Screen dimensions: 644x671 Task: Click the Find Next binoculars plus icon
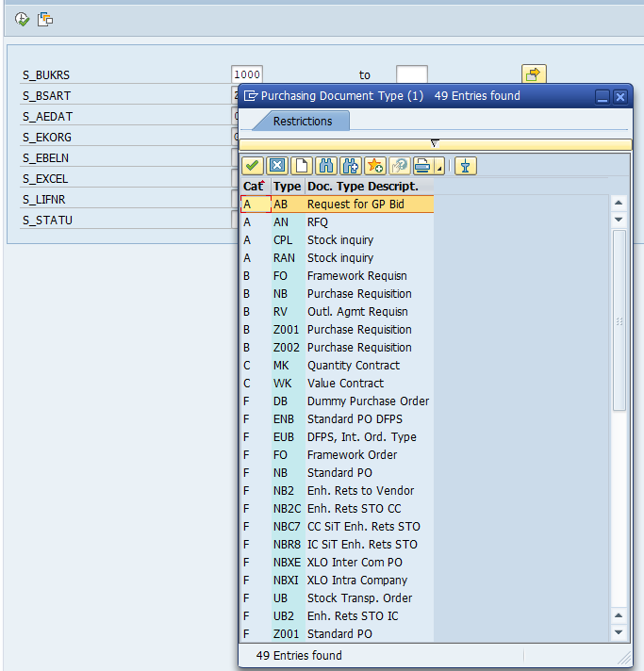point(350,166)
